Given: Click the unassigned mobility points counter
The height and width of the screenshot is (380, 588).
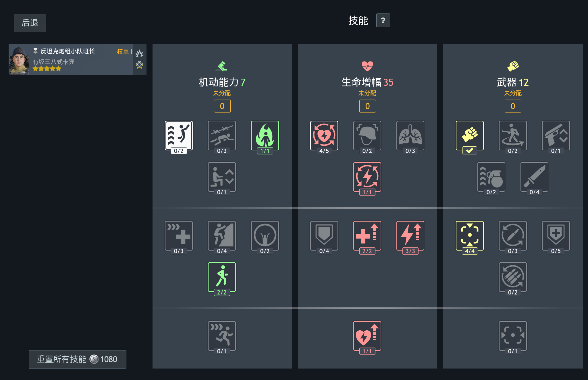Looking at the screenshot, I should tap(222, 106).
